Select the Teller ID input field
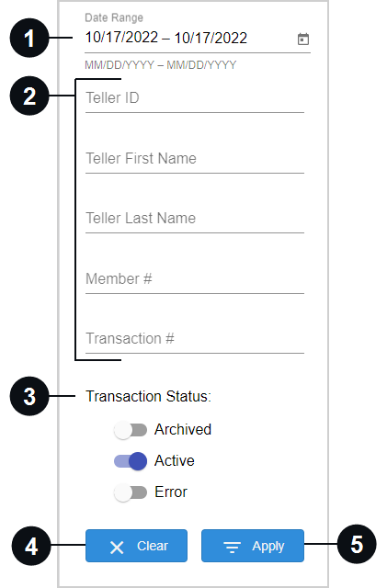 [x=195, y=98]
